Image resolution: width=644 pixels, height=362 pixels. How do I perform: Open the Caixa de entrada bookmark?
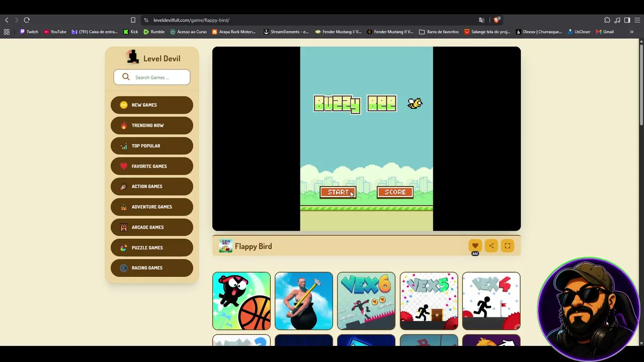pos(95,32)
